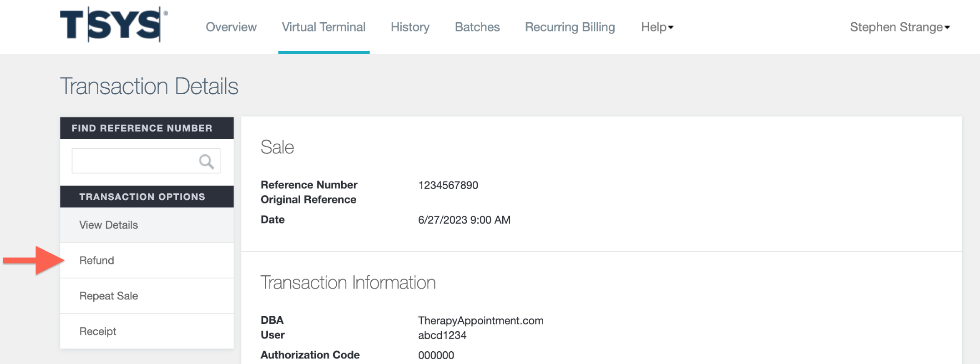Click the date value 6/27/2023 9:00 AM
The height and width of the screenshot is (364, 980).
coord(464,220)
